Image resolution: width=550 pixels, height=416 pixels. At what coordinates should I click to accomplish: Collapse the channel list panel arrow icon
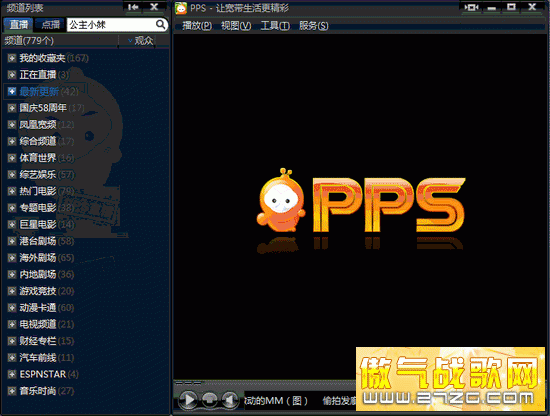(x=133, y=7)
